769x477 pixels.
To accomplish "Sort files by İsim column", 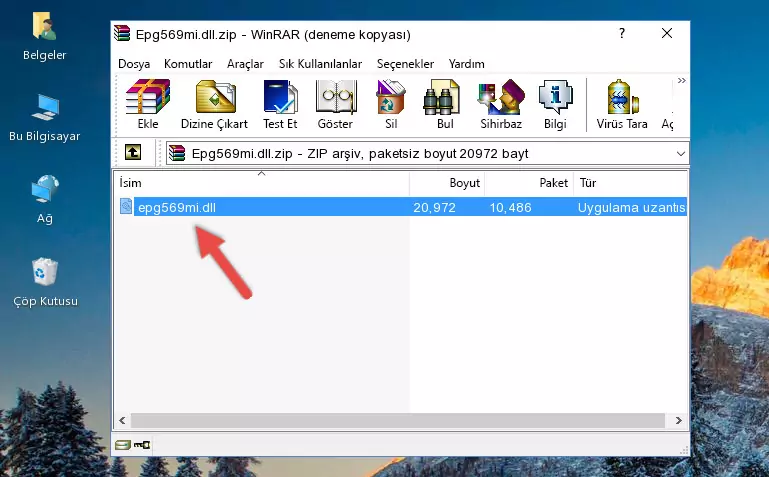I will click(261, 183).
